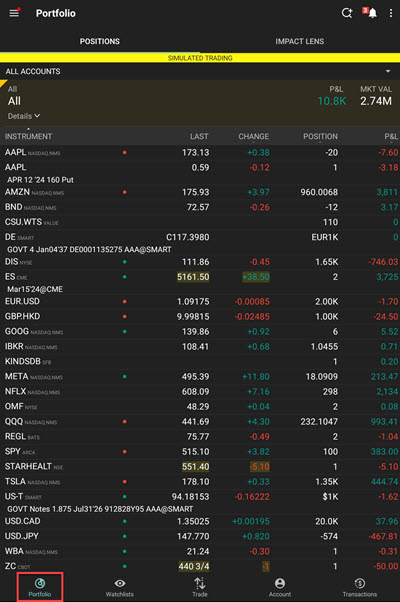Open notifications bell
The height and width of the screenshot is (602, 400).
pos(372,13)
